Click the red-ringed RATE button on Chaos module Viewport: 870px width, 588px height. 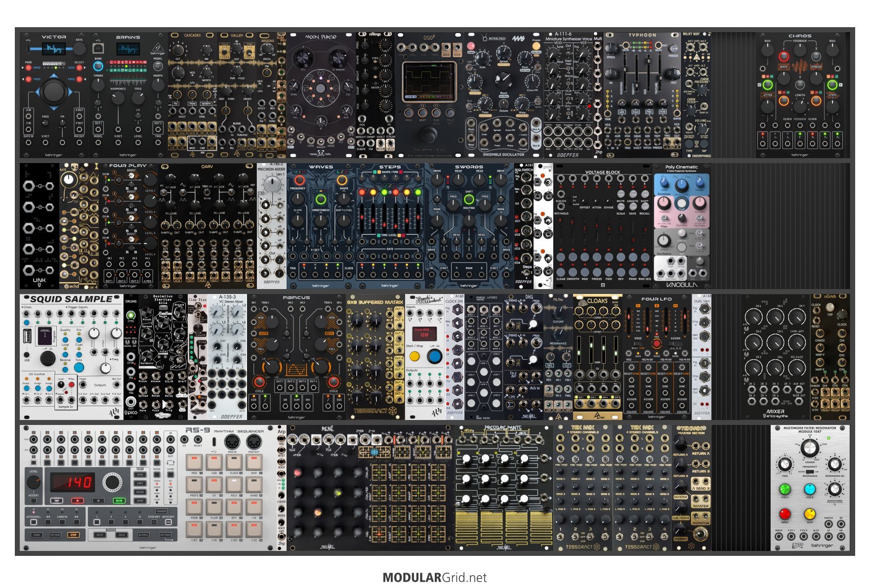784,56
